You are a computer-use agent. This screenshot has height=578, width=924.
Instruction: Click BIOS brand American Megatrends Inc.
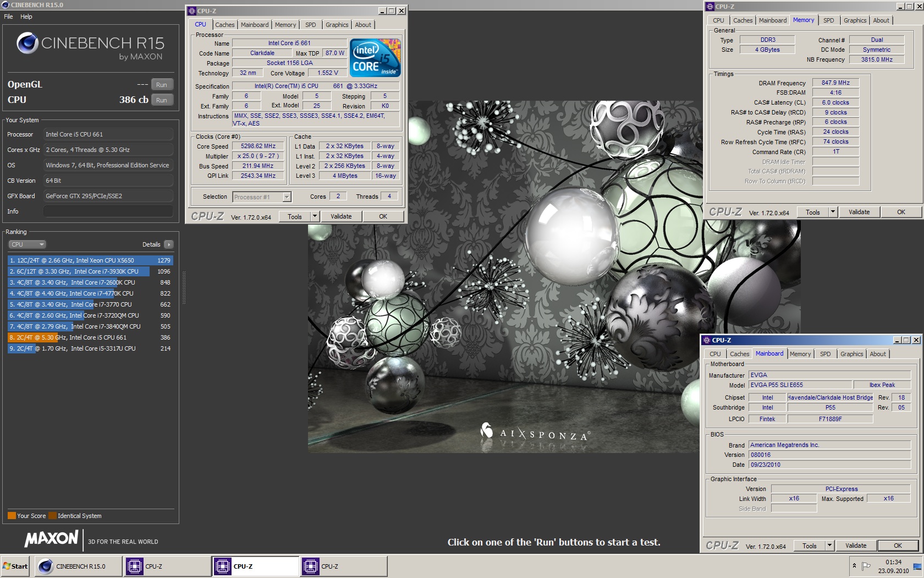830,445
